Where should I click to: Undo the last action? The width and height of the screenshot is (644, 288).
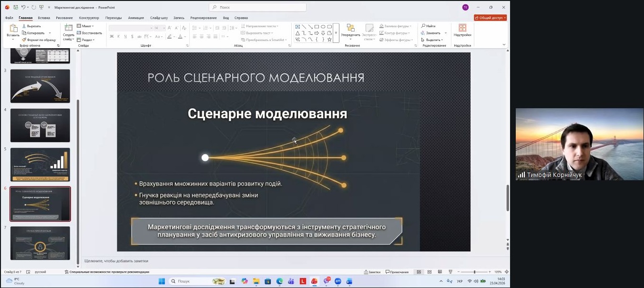pos(23,7)
